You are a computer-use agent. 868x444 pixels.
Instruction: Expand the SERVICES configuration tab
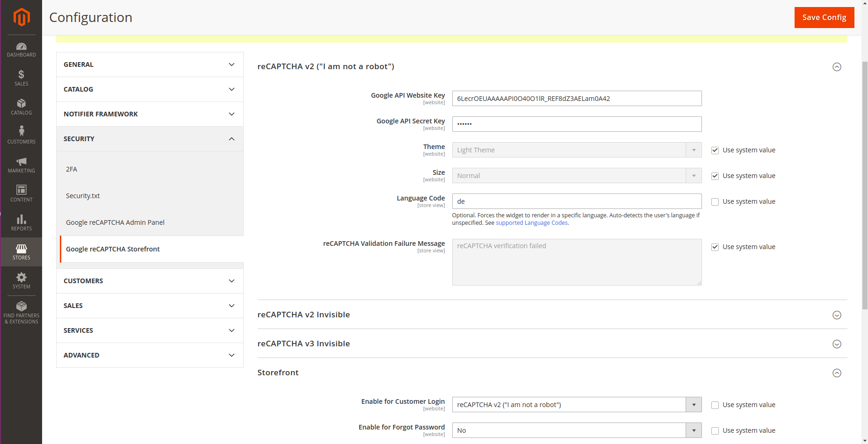(x=150, y=330)
